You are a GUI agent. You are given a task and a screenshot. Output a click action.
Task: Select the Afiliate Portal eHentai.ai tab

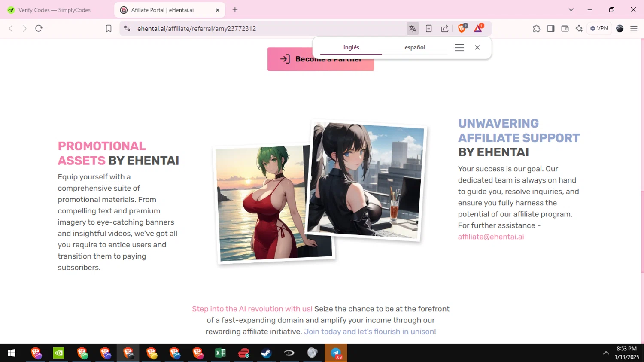(170, 10)
